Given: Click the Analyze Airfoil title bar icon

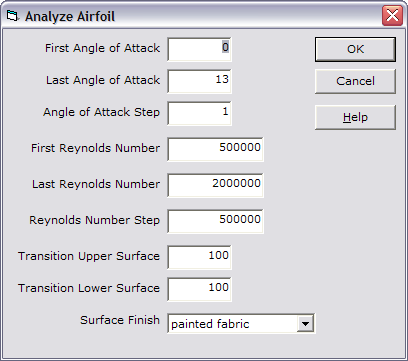Looking at the screenshot, I should (12, 16).
